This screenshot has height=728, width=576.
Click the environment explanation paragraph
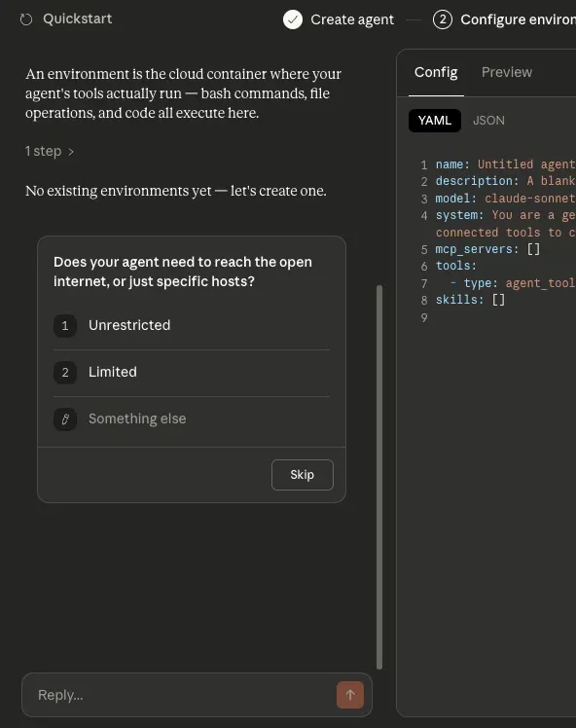point(183,93)
